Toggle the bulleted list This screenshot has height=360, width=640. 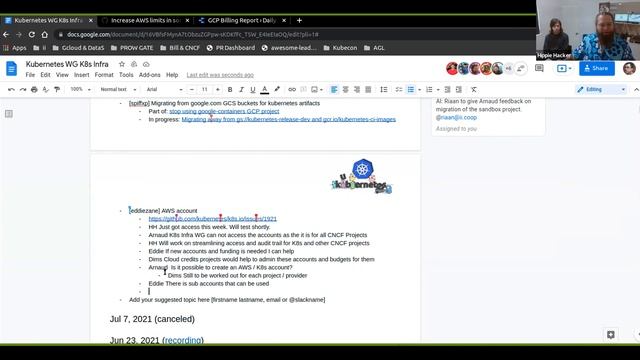[x=411, y=89]
